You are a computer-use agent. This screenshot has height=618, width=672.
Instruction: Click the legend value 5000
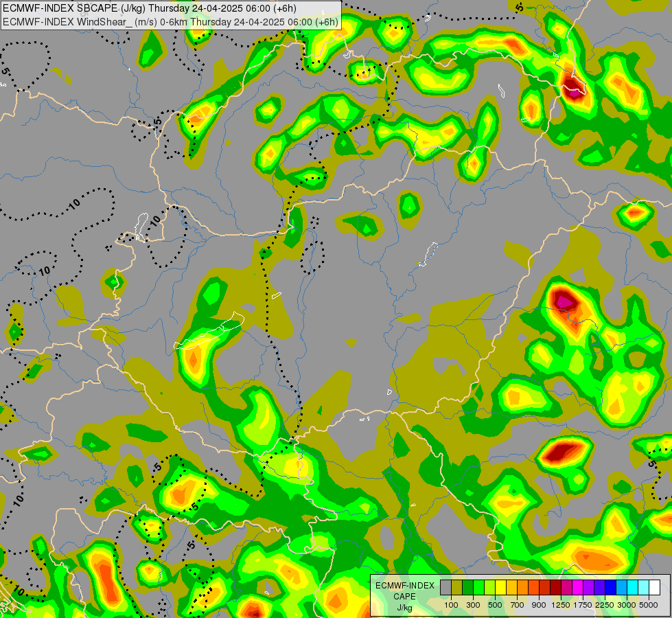[649, 605]
